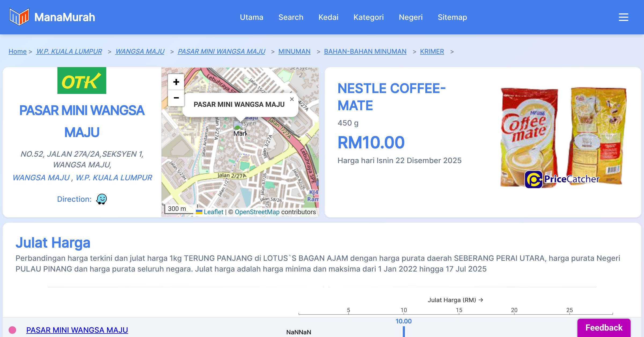Screen dimensions: 644x337
Task: Click the ManaMurah logo icon
Action: (x=19, y=17)
